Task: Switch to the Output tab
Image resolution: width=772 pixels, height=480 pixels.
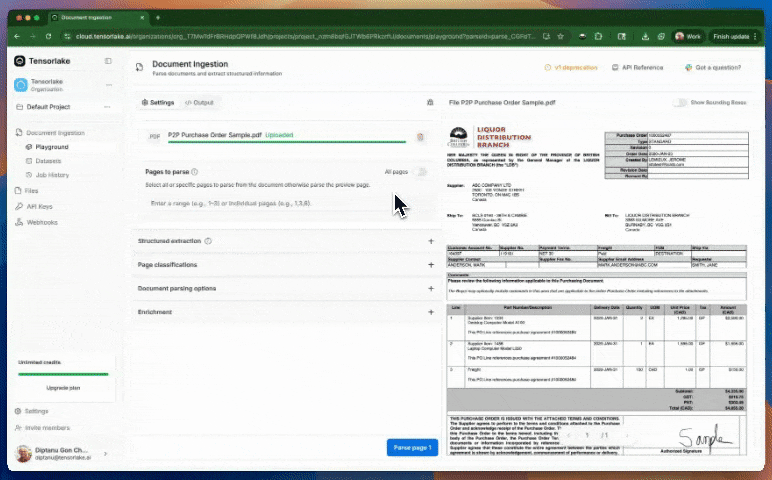Action: point(199,102)
